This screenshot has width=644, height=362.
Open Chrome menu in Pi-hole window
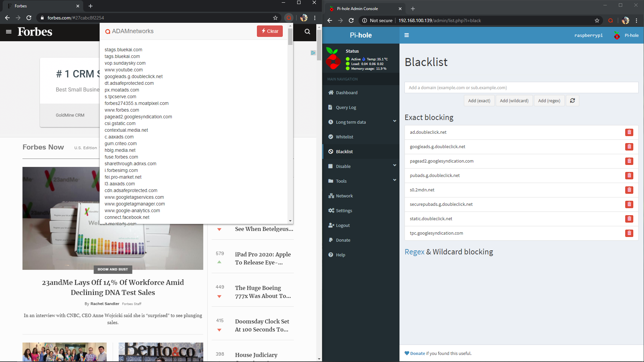636,20
